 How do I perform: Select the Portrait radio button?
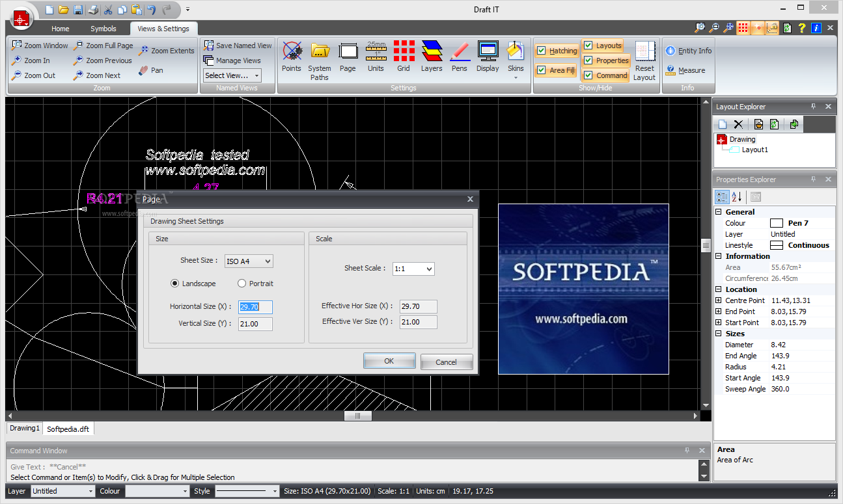242,284
